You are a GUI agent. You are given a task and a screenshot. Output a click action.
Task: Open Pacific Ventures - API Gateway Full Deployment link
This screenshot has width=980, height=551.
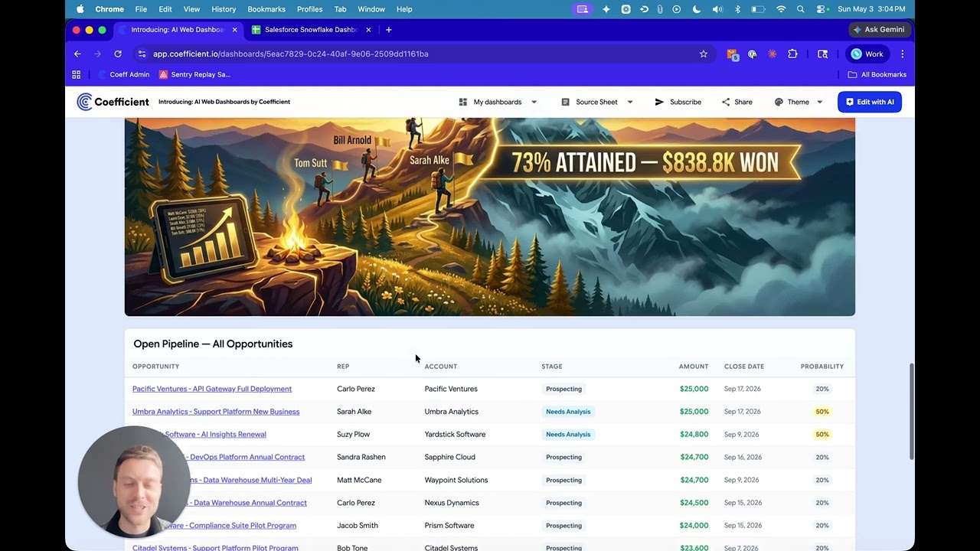pos(212,389)
